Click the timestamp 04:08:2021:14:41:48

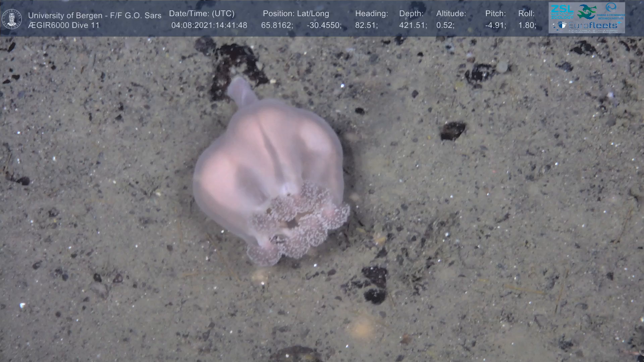point(209,25)
